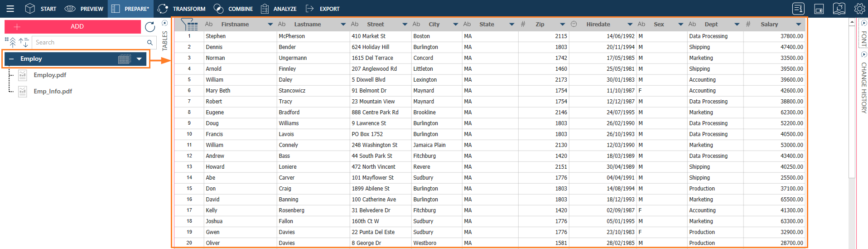Image resolution: width=868 pixels, height=249 pixels.
Task: Collapse the TABLES side panel
Action: pos(164,23)
